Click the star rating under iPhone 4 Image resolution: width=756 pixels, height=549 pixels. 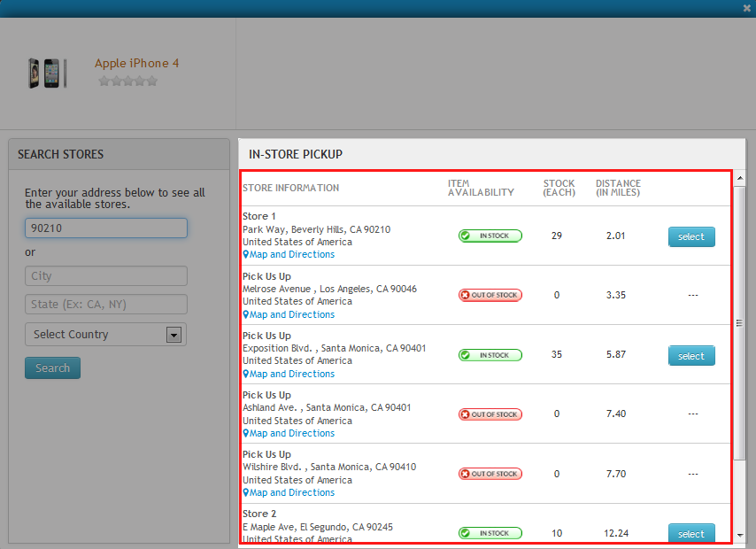[128, 81]
